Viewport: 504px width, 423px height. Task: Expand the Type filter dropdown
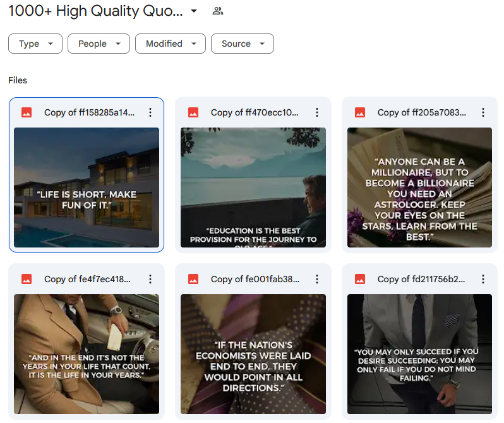tap(35, 44)
